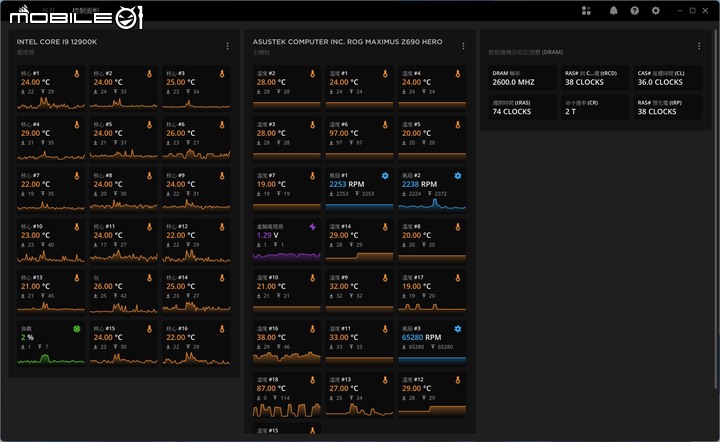Click ASUSTEK ROG MAXIMUS Z690 HERO panel title
The width and height of the screenshot is (720, 442).
point(348,41)
